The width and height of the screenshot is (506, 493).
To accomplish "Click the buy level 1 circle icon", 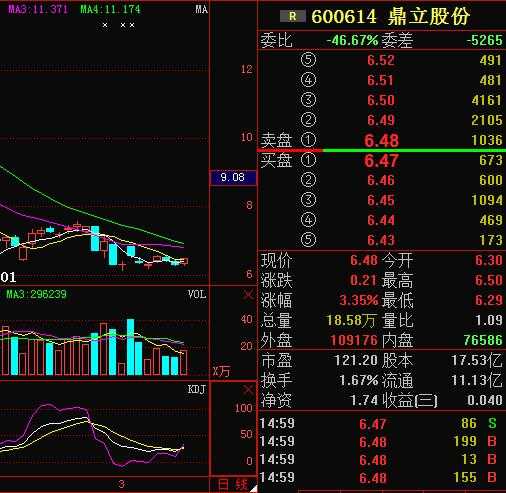I will [x=308, y=160].
